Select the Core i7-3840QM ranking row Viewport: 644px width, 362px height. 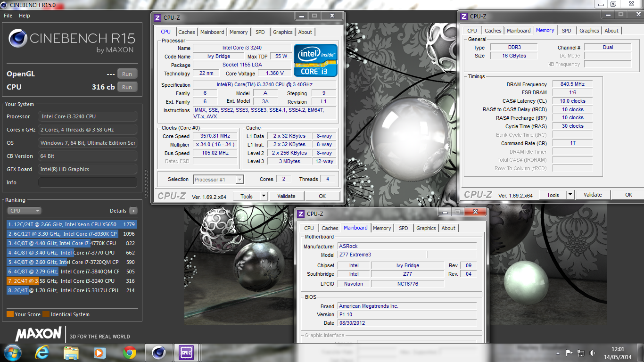click(x=72, y=271)
